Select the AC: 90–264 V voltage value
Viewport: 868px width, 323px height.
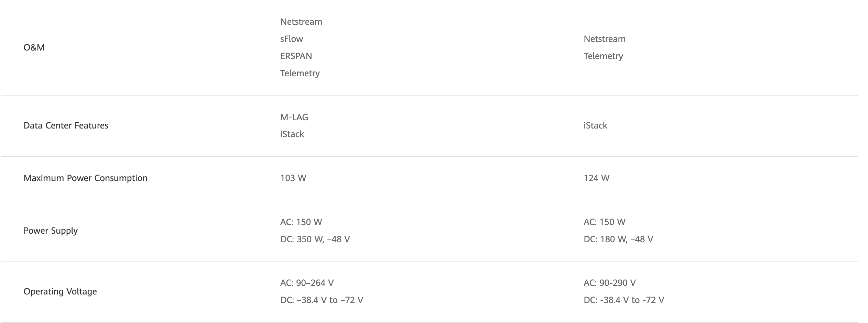(307, 283)
